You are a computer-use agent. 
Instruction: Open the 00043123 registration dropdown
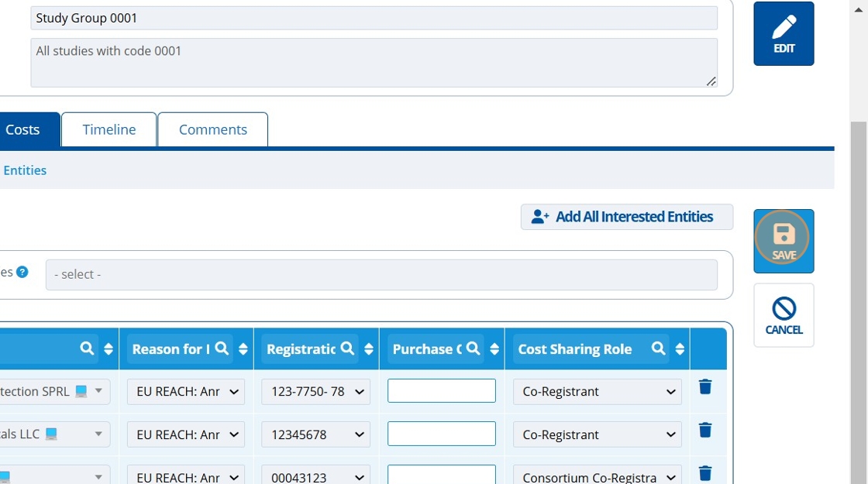pyautogui.click(x=315, y=475)
